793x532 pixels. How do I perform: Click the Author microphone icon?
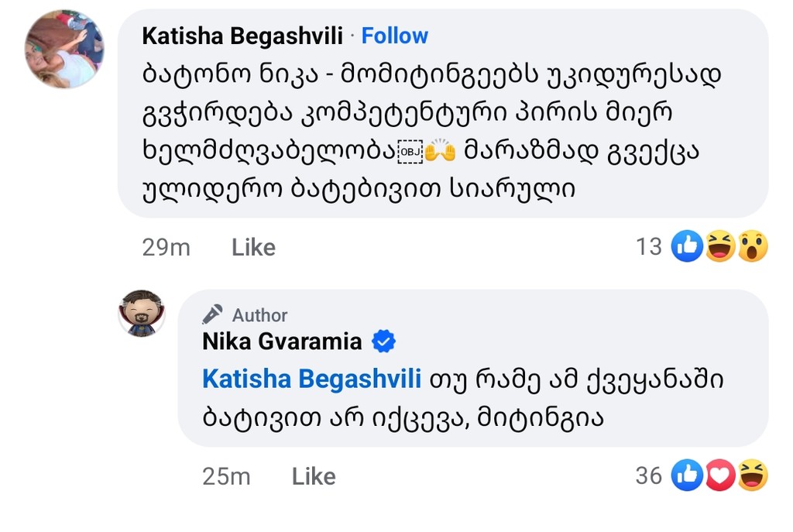coord(212,314)
